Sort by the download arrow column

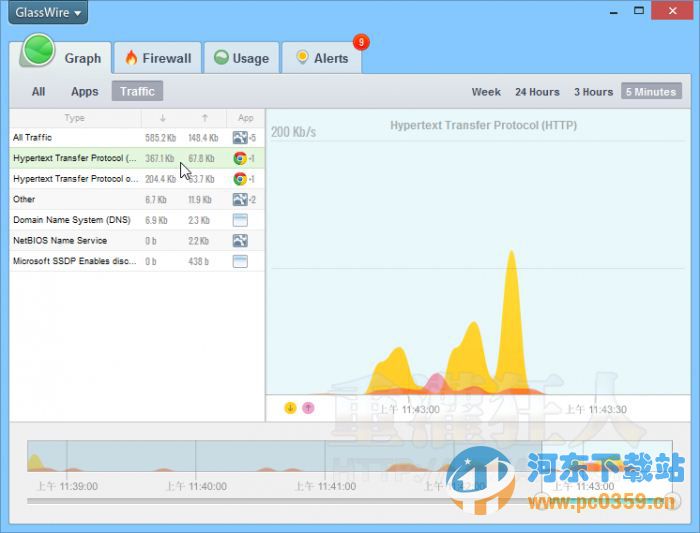click(162, 118)
